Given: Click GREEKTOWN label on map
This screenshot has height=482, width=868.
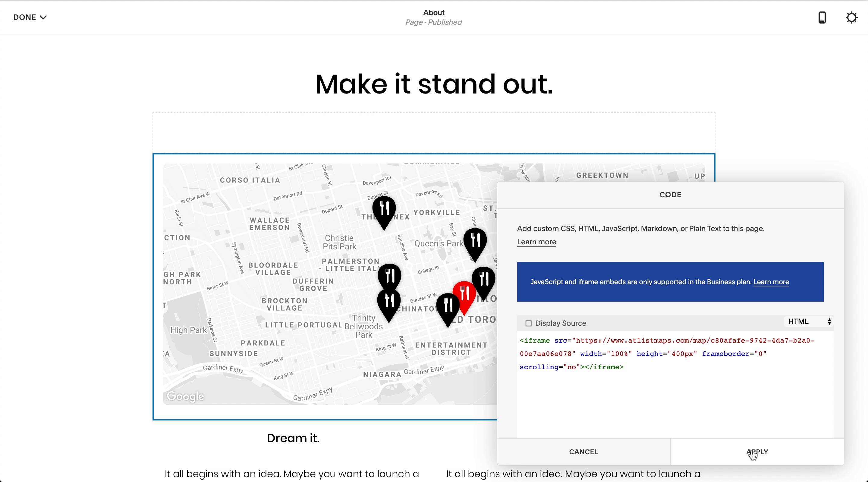Looking at the screenshot, I should coord(602,175).
